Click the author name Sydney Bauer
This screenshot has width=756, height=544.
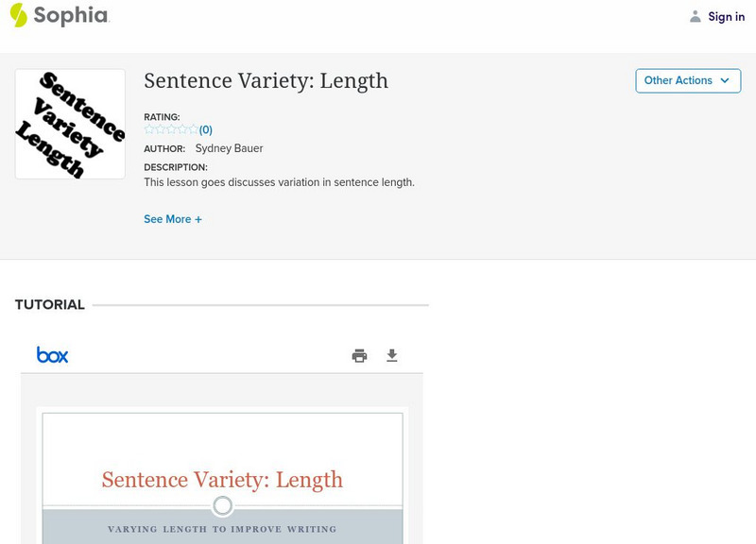[229, 148]
